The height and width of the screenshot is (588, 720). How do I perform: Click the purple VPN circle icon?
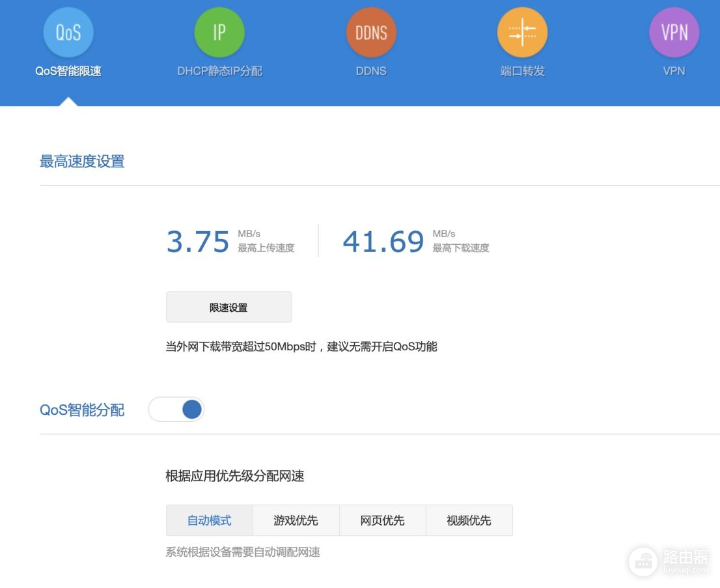point(674,32)
